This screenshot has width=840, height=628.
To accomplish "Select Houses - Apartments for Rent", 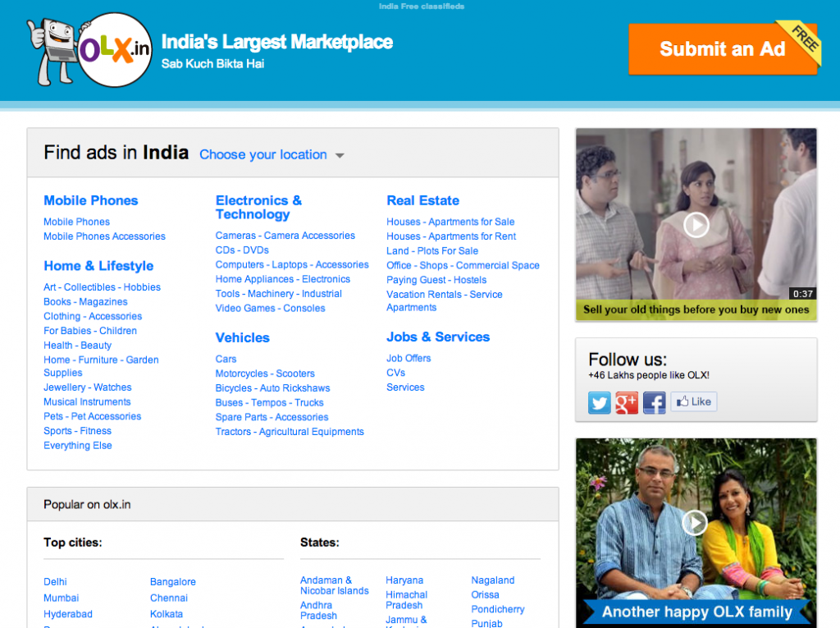I will (451, 236).
